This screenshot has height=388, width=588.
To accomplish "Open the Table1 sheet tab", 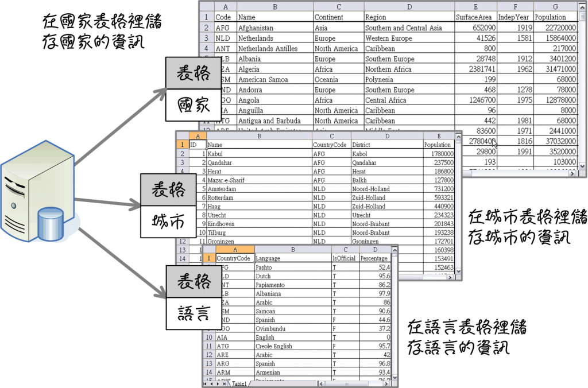I will pos(239,383).
